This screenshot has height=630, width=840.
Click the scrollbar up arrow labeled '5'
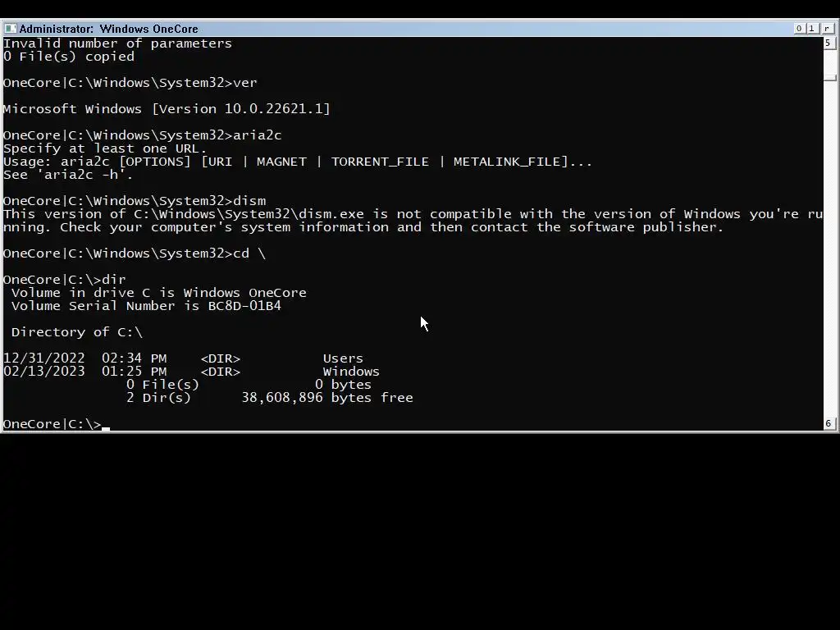(829, 43)
